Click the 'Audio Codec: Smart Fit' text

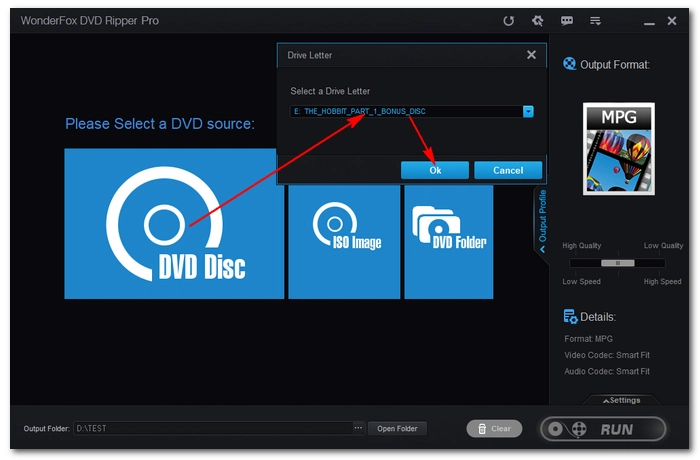coord(607,371)
